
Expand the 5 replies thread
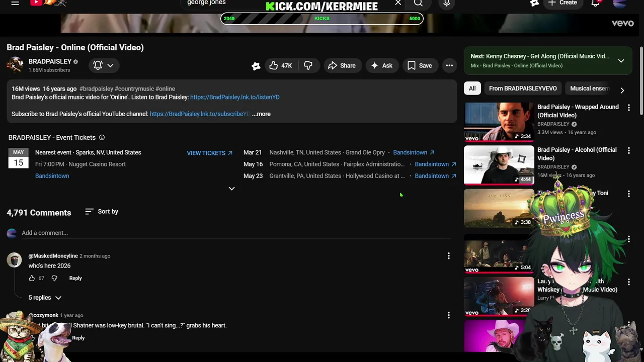[45, 298]
